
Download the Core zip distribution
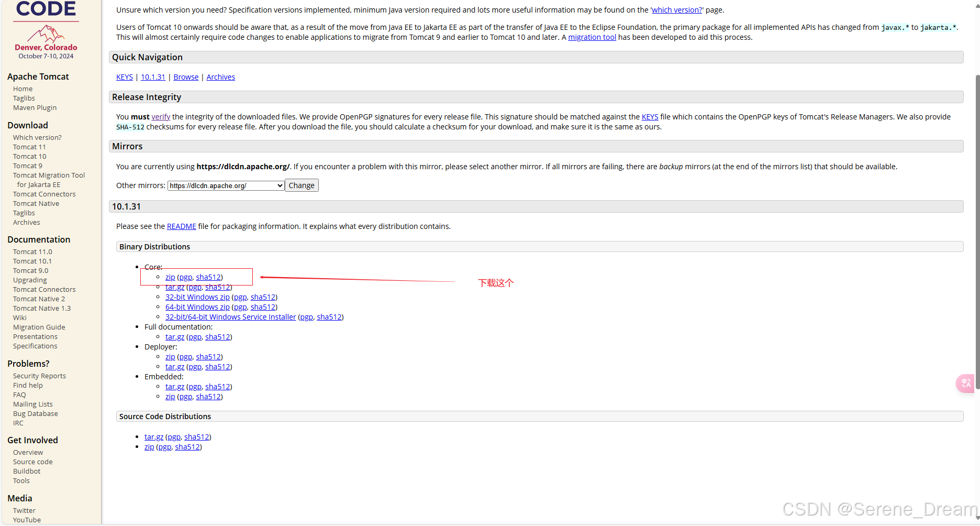(170, 277)
